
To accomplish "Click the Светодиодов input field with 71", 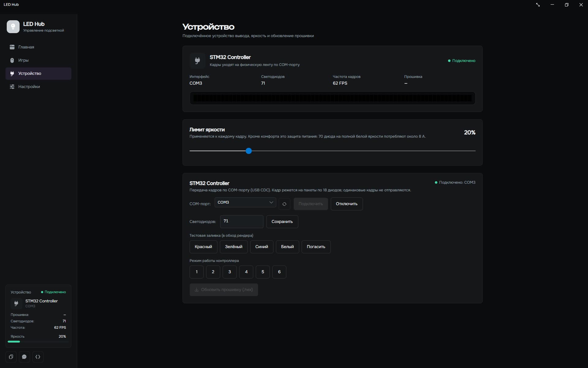I will (x=242, y=222).
